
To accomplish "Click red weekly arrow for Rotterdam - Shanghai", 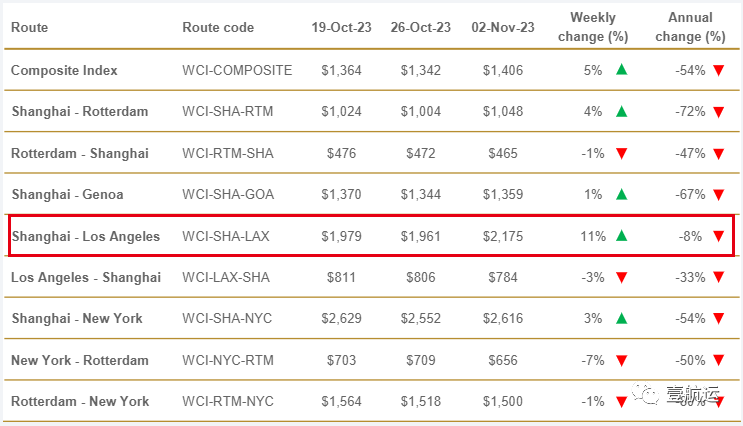I will pyautogui.click(x=622, y=154).
